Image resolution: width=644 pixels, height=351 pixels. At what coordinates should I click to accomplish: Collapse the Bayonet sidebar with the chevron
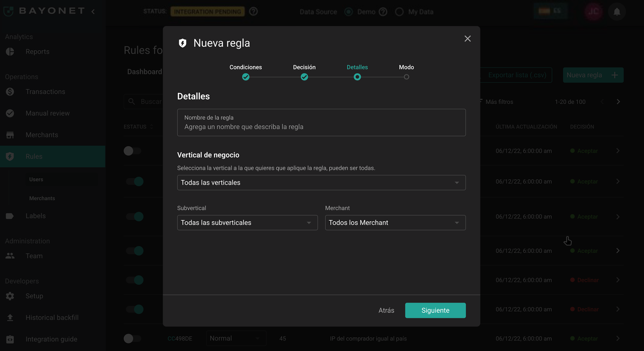tap(93, 11)
